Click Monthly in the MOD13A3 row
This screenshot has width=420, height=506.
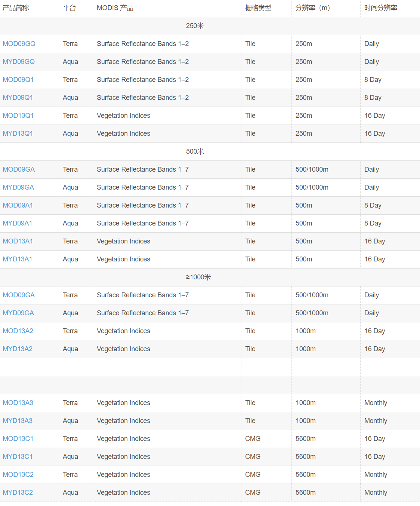(376, 403)
